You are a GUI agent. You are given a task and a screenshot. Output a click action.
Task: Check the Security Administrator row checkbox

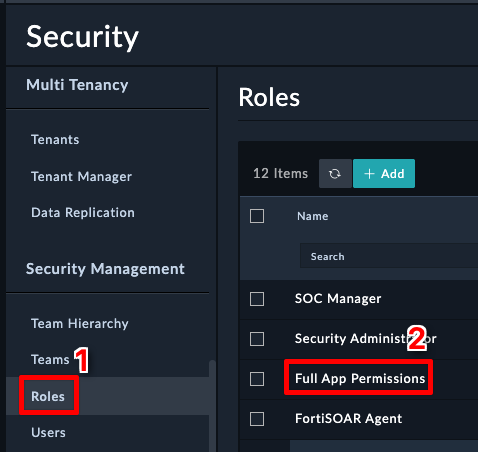257,339
